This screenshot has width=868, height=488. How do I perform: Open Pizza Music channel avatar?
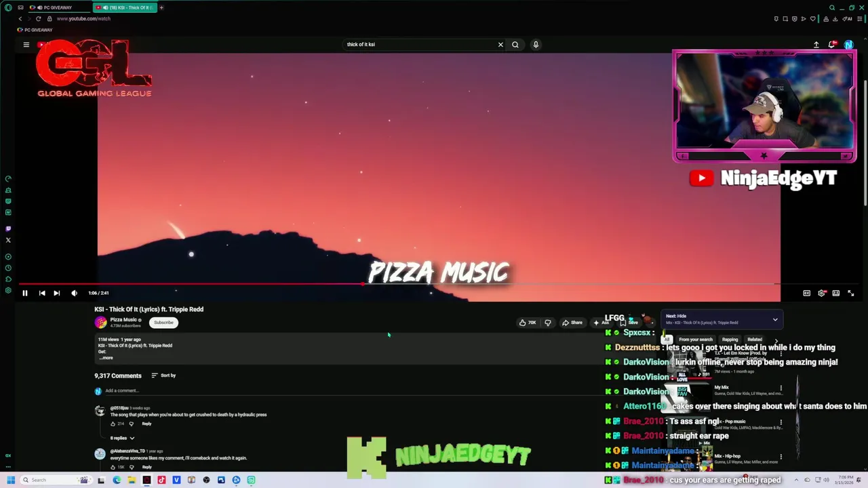pos(100,323)
